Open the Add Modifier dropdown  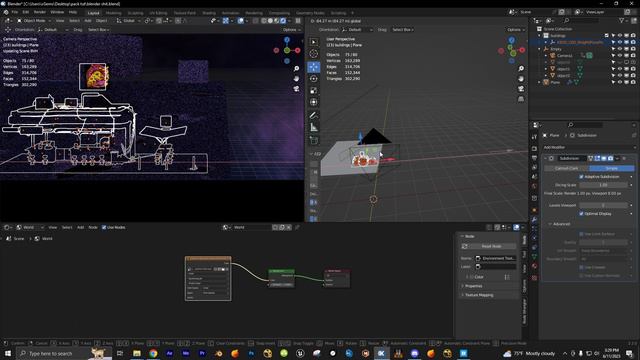coord(589,147)
